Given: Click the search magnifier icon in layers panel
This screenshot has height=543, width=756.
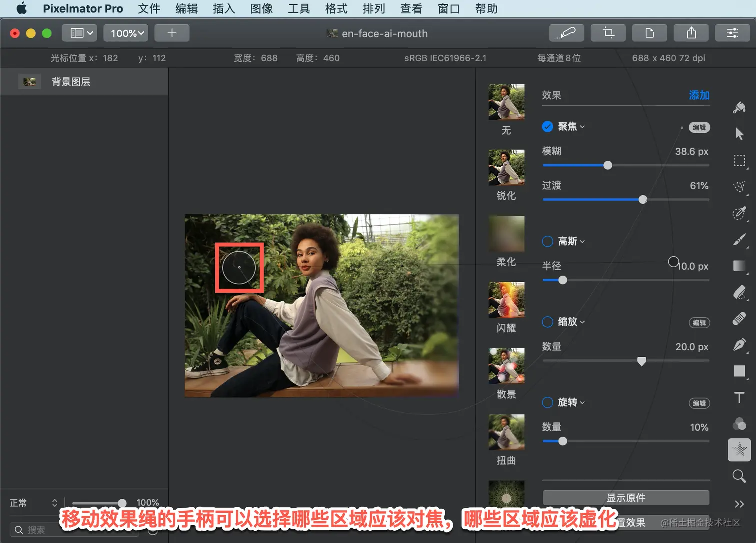Looking at the screenshot, I should tap(19, 530).
